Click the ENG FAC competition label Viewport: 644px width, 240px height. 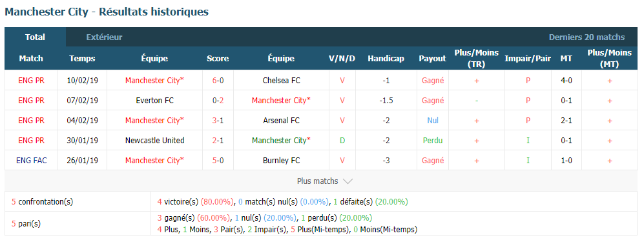click(31, 161)
